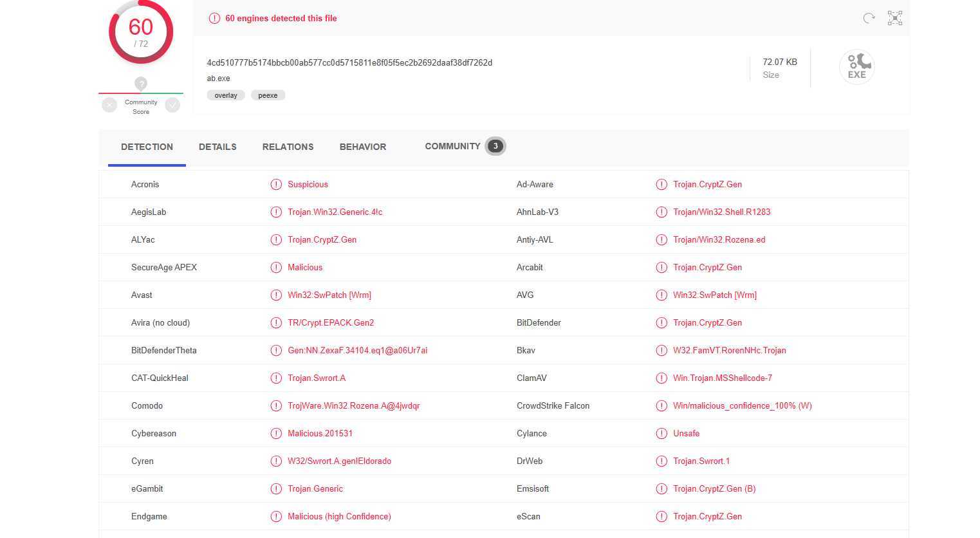Click 'Win32:SwPatch [Wrm]' result for AVG
Screen dimensions: 980x538
click(x=715, y=295)
